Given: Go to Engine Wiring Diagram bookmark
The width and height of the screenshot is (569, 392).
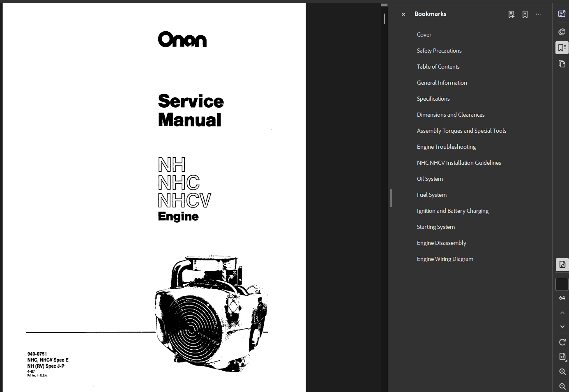Looking at the screenshot, I should point(445,259).
